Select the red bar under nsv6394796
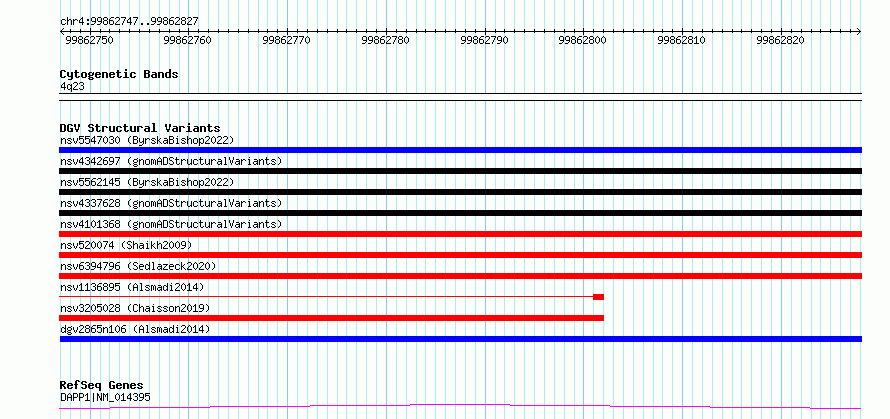 point(460,276)
